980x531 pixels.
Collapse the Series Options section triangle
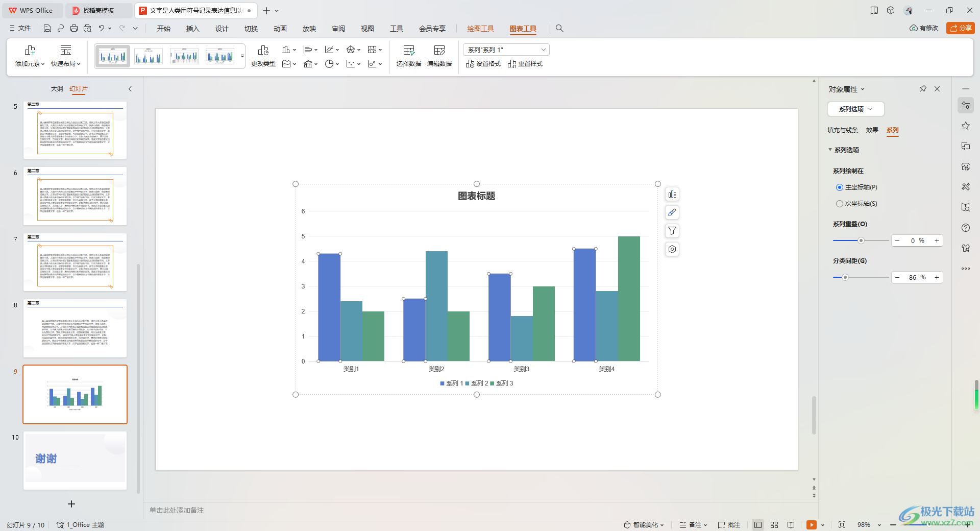point(830,150)
